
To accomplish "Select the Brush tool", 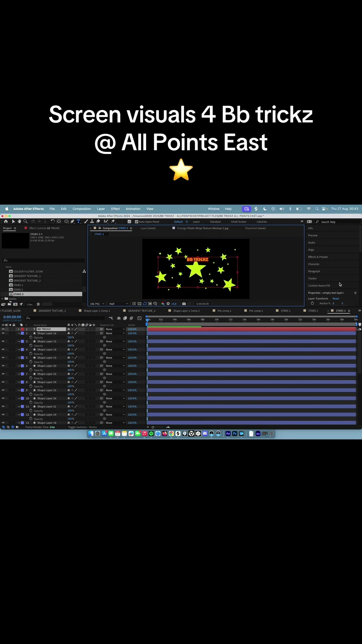I will [86, 221].
